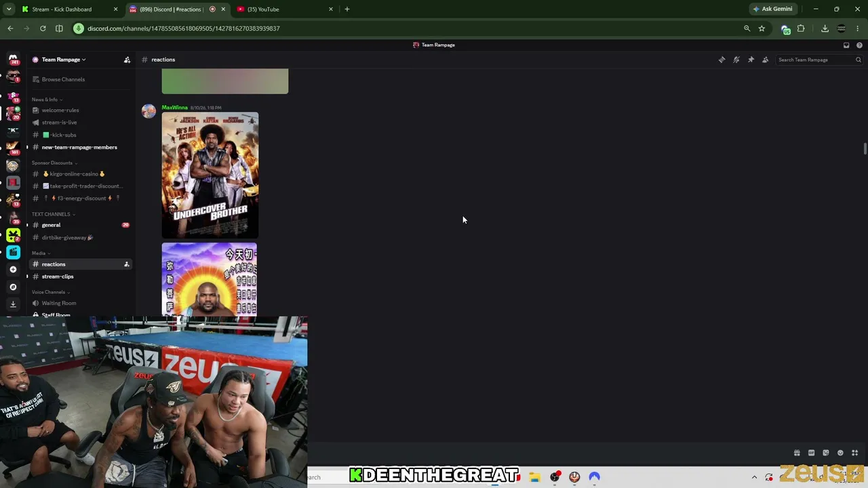Open Discord help question mark icon
This screenshot has height=488, width=868.
859,45
